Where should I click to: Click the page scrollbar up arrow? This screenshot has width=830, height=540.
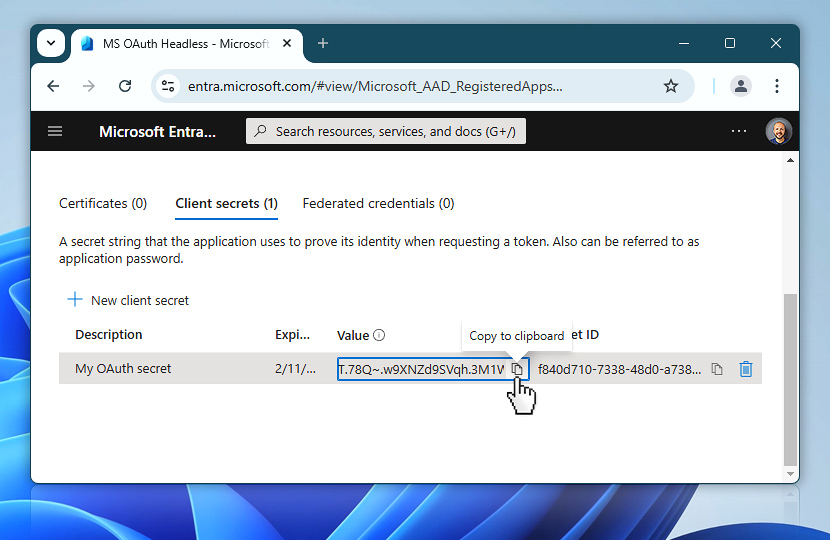pos(790,160)
